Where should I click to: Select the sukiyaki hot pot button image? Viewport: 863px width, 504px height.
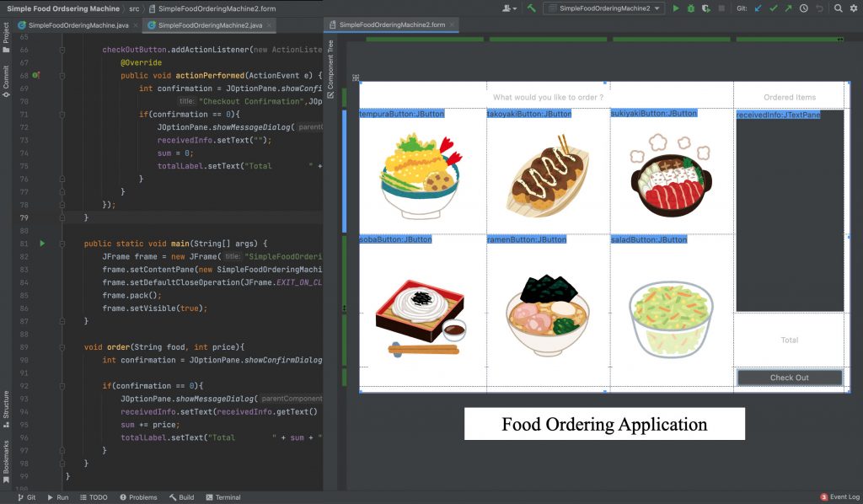[x=671, y=175]
